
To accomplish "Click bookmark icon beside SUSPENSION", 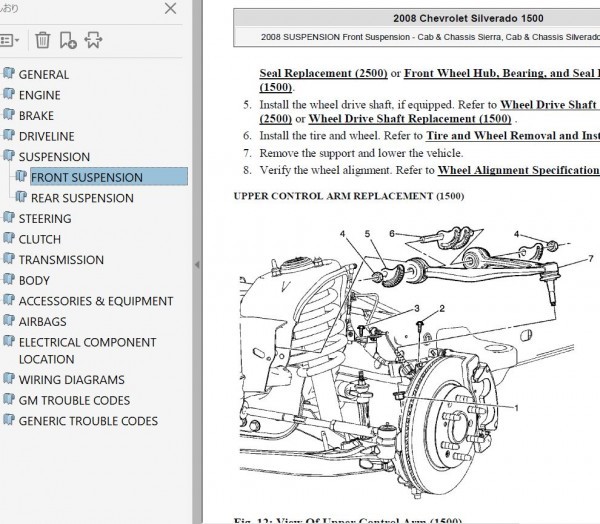I will (8, 156).
